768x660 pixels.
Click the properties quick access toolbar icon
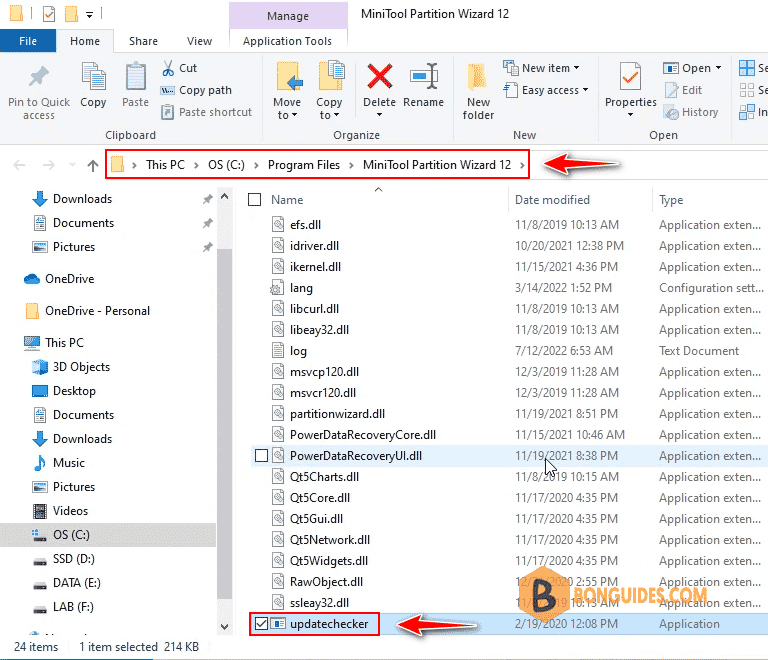pos(49,14)
